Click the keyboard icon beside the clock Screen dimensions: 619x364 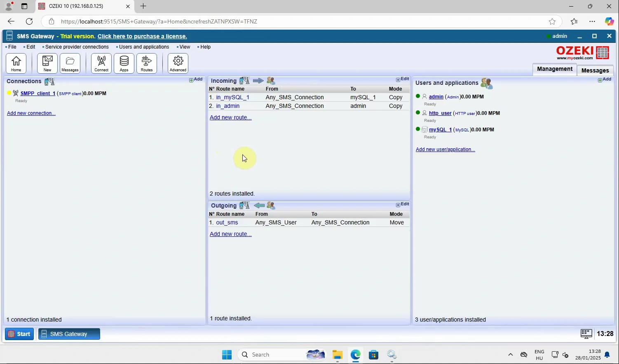586,334
